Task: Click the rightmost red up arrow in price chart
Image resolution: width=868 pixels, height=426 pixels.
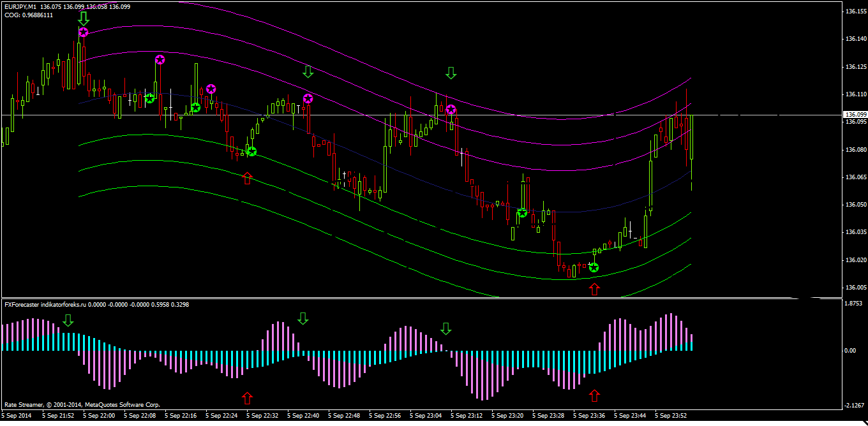Action: pyautogui.click(x=594, y=289)
